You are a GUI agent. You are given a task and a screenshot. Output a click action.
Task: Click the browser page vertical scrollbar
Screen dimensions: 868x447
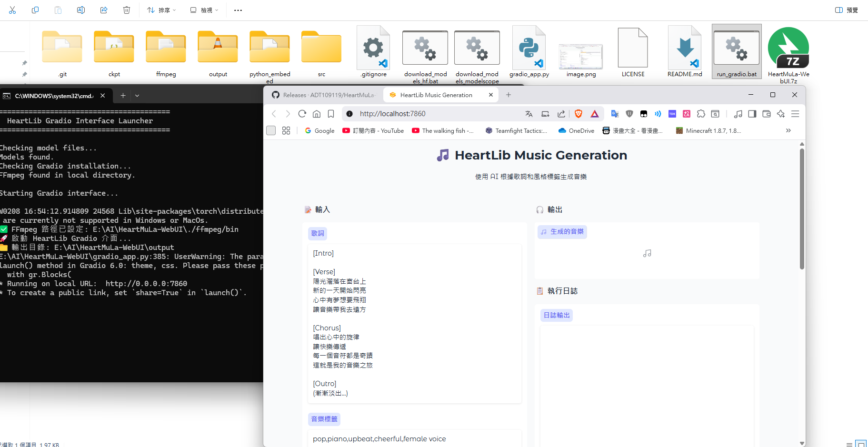[x=802, y=209]
